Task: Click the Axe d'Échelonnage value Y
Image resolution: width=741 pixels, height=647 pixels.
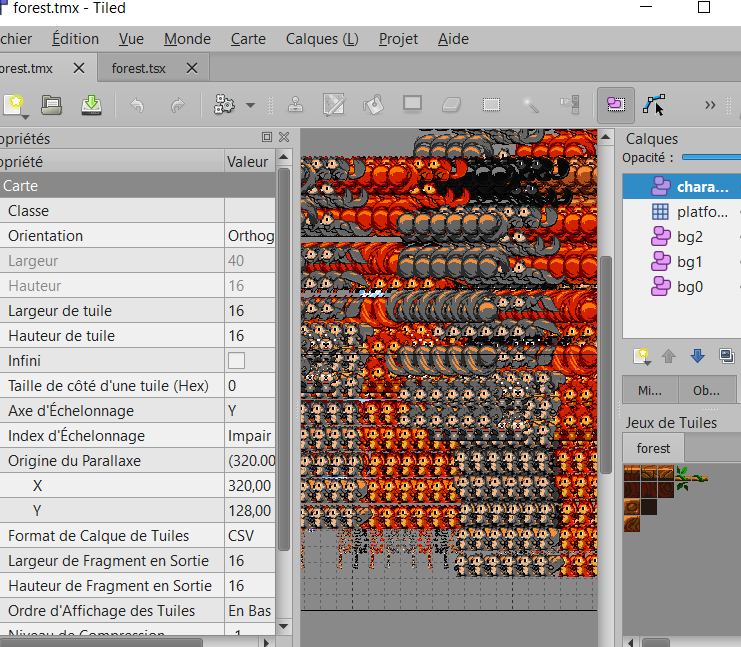Action: click(250, 411)
